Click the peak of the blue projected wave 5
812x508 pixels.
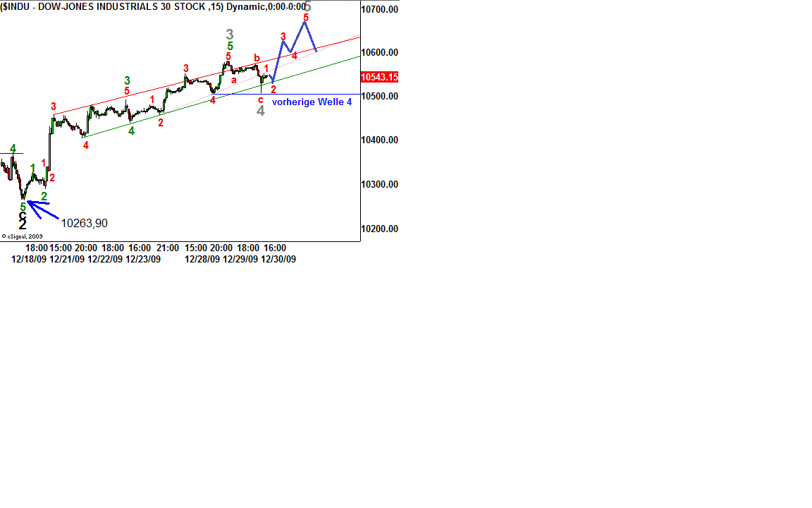[x=304, y=23]
